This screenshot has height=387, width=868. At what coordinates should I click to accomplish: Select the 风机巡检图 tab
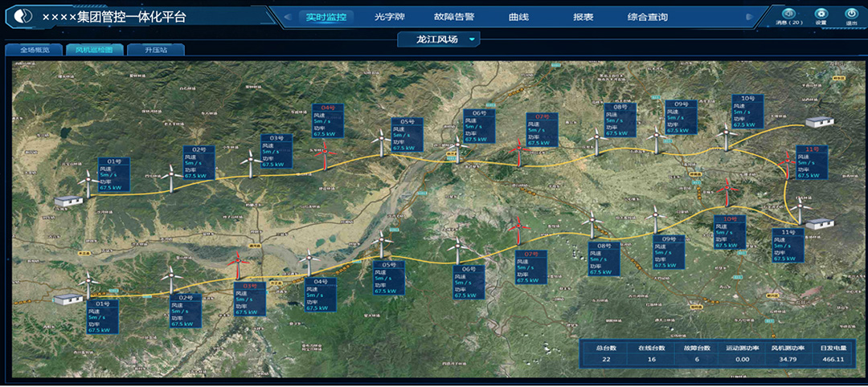[x=94, y=50]
